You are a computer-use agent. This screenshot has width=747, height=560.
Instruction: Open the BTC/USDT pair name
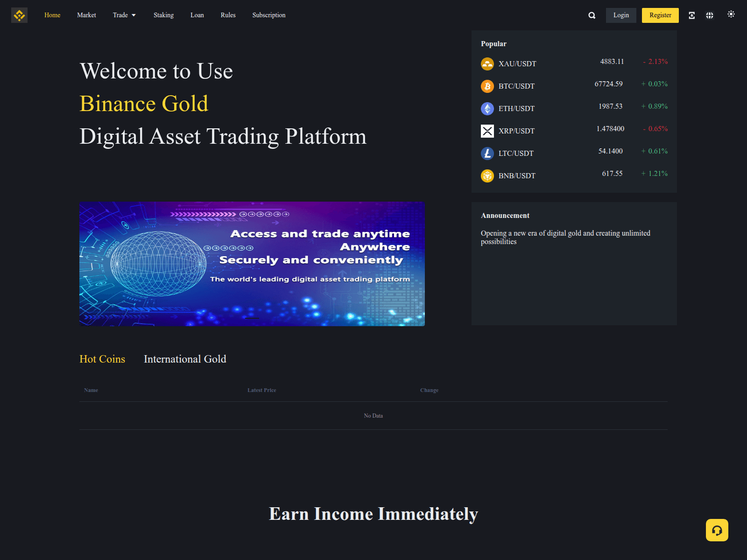(516, 86)
